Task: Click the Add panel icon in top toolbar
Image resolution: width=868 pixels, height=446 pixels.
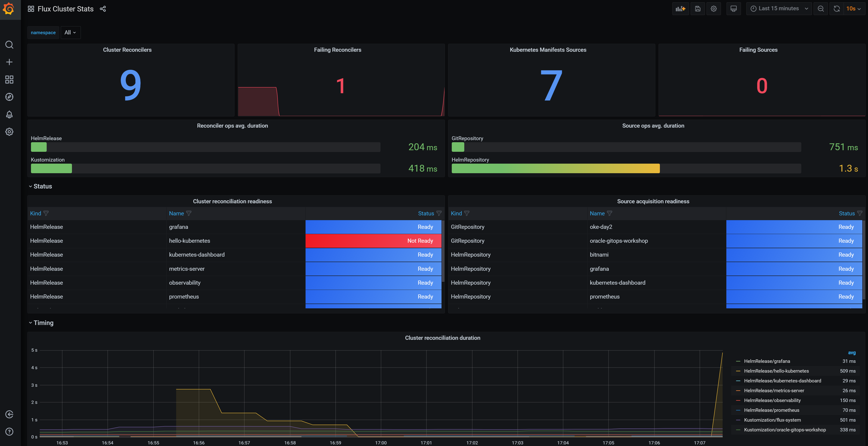Action: (x=681, y=9)
